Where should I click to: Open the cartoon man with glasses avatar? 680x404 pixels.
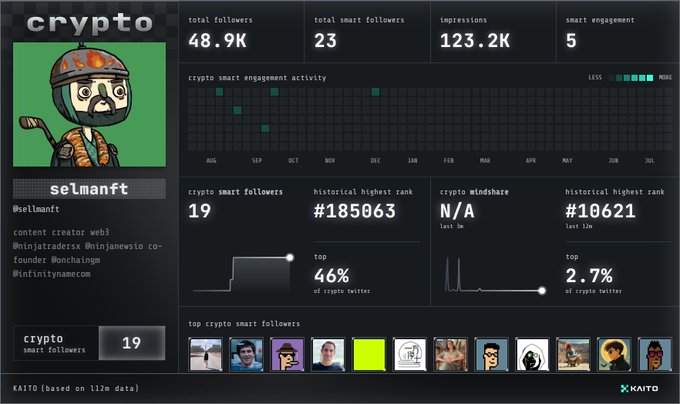click(x=491, y=355)
